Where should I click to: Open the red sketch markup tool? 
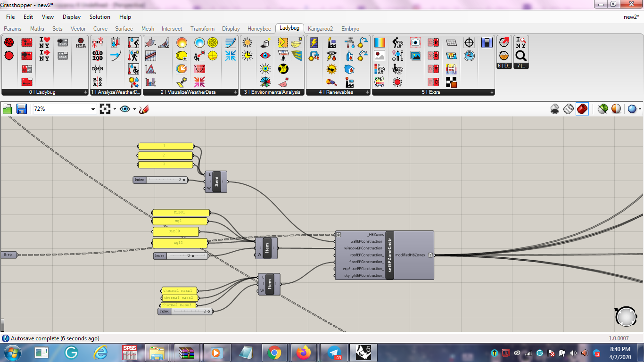(x=144, y=109)
